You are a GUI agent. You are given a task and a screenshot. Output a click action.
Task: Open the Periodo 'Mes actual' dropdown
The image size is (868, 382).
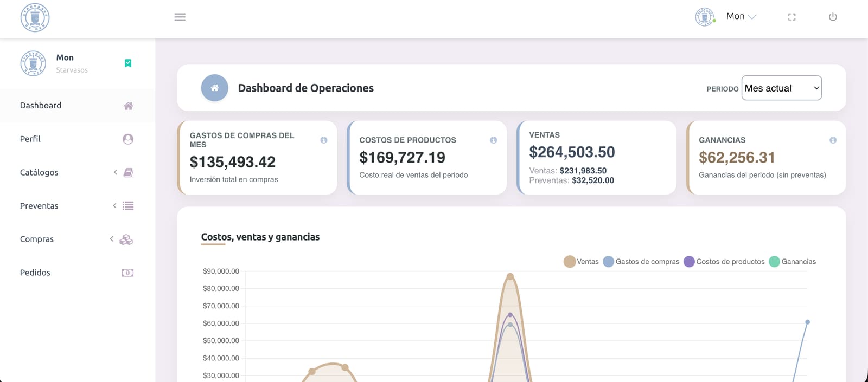coord(781,88)
